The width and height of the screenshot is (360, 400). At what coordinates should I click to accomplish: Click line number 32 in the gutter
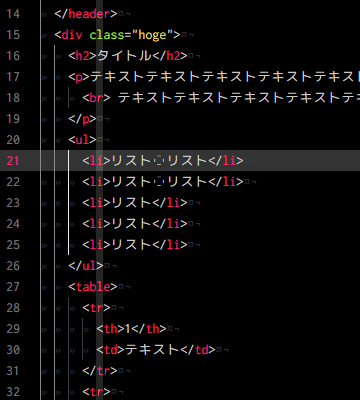[13, 392]
